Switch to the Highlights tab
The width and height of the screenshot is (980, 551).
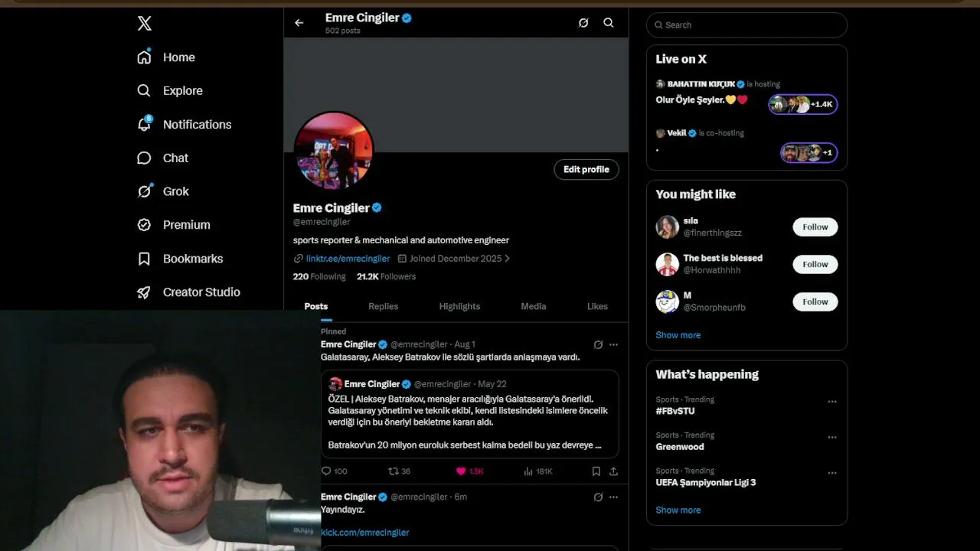(x=459, y=306)
